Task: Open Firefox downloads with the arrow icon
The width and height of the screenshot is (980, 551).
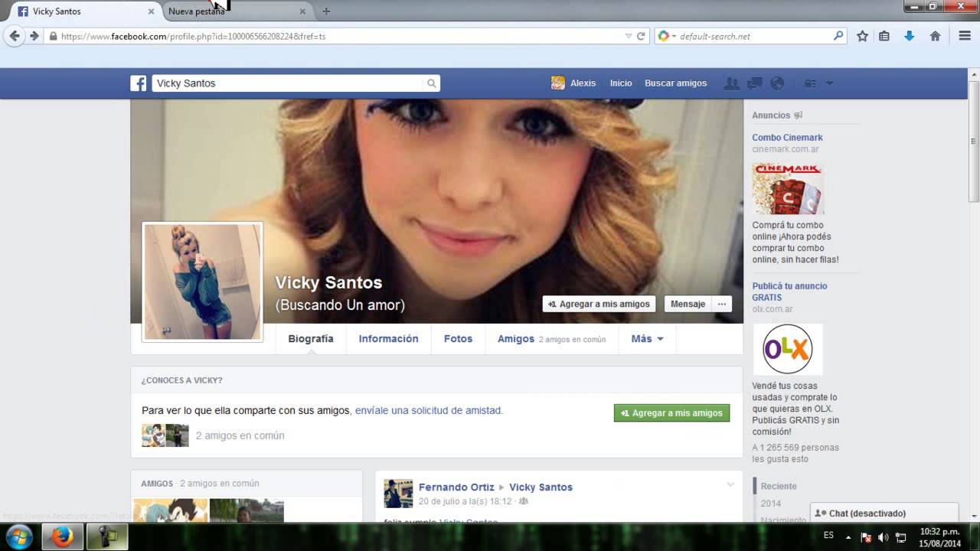Action: click(x=910, y=35)
